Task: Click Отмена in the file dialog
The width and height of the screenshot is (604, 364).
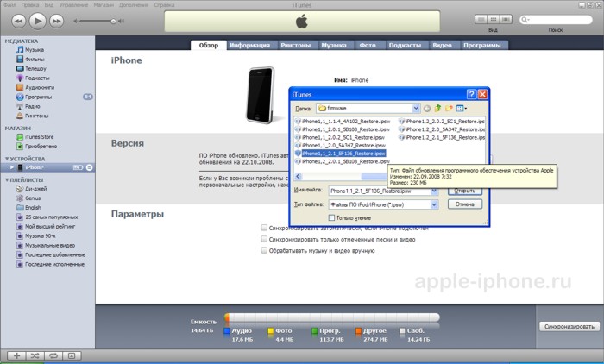Action: click(465, 204)
